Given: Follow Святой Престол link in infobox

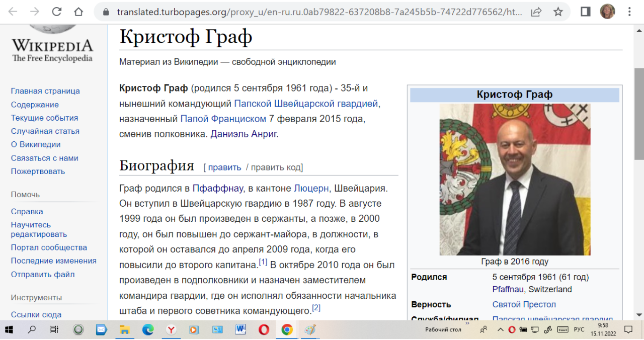Looking at the screenshot, I should [524, 305].
